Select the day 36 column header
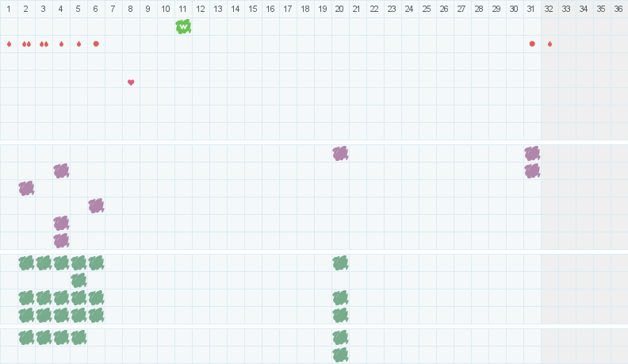 618,9
